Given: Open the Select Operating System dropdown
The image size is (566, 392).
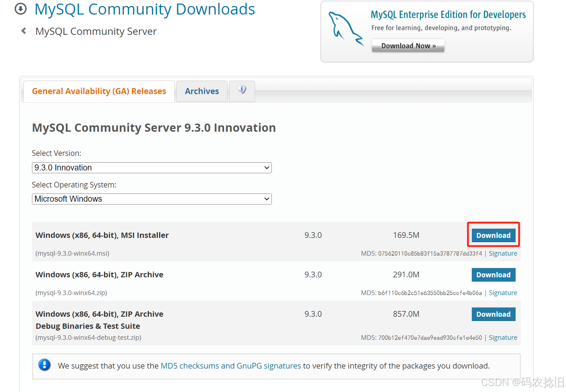Looking at the screenshot, I should click(152, 199).
